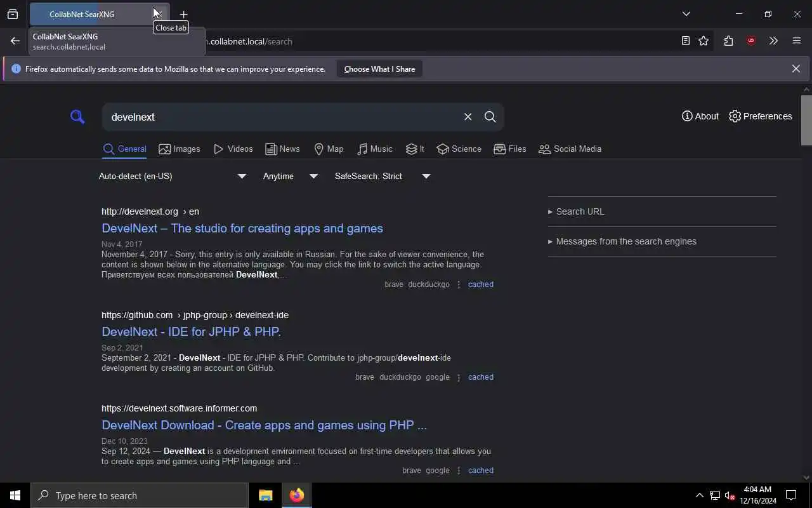Open DevelNext – The studio for creating apps result
Image resolution: width=812 pixels, height=508 pixels.
(x=242, y=228)
